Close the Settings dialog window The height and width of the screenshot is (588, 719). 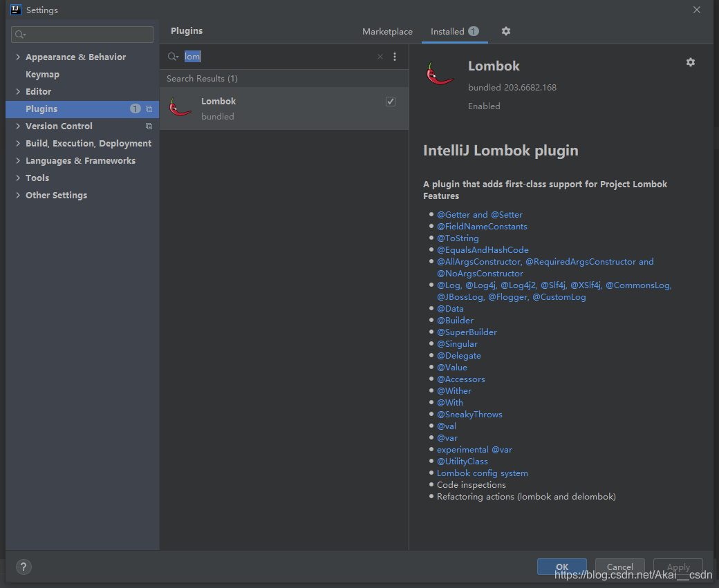697,10
